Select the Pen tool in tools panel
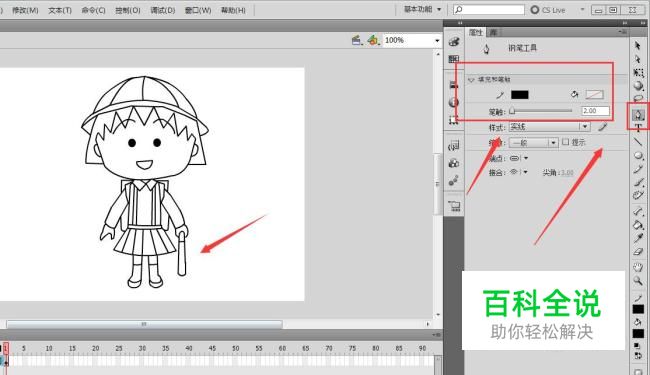650x375 pixels. coord(638,115)
